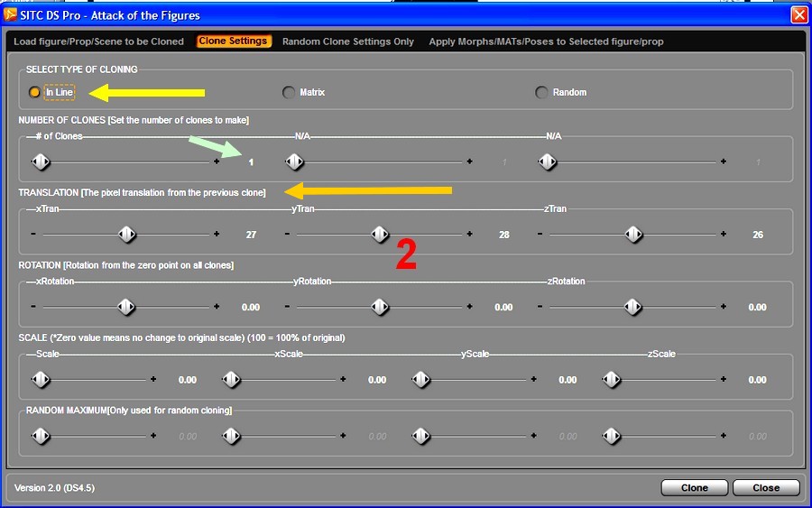Click the zTran value field showing 26
The image size is (812, 508).
(x=758, y=236)
